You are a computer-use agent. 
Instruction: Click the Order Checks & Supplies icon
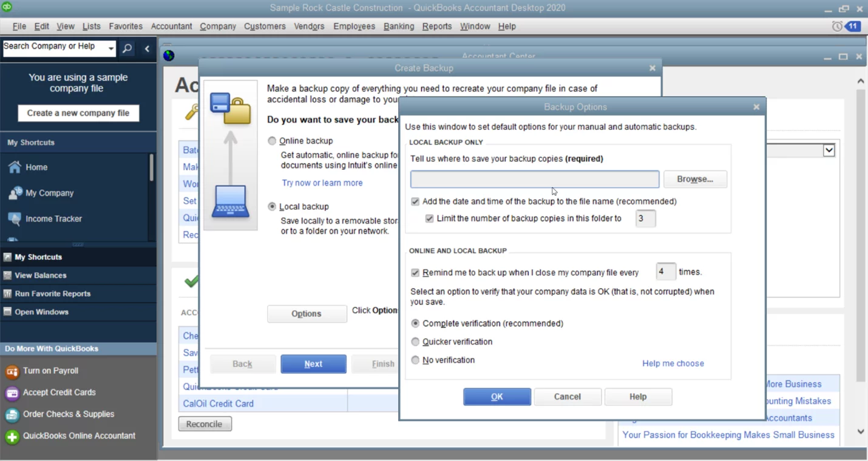click(x=12, y=414)
